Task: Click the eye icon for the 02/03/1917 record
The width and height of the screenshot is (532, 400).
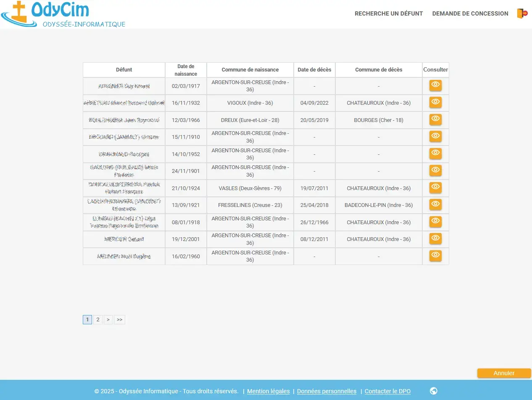Action: [x=435, y=85]
